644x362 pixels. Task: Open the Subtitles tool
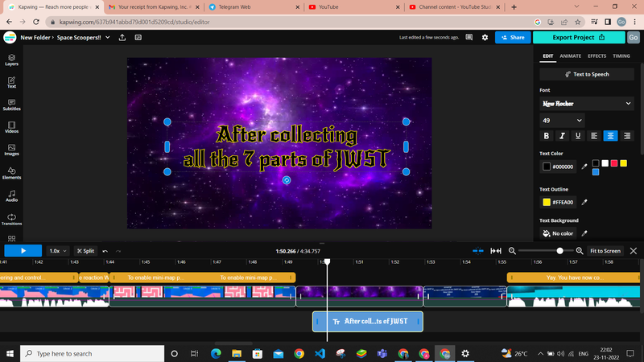point(11,104)
